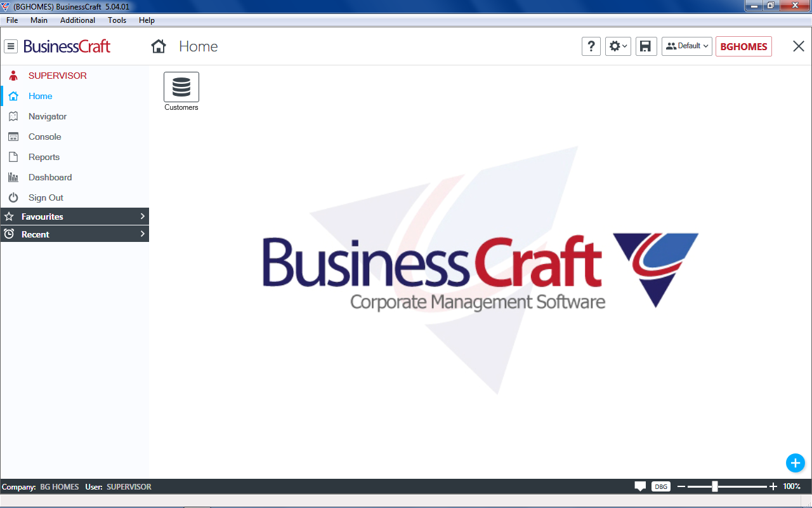The image size is (812, 508).
Task: Open Navigator from the sidebar
Action: pyautogui.click(x=75, y=116)
